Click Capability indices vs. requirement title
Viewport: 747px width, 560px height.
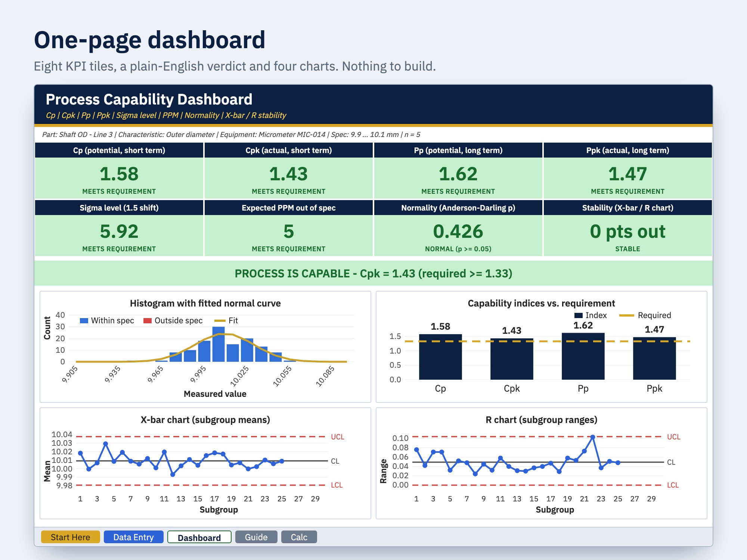pos(541,303)
